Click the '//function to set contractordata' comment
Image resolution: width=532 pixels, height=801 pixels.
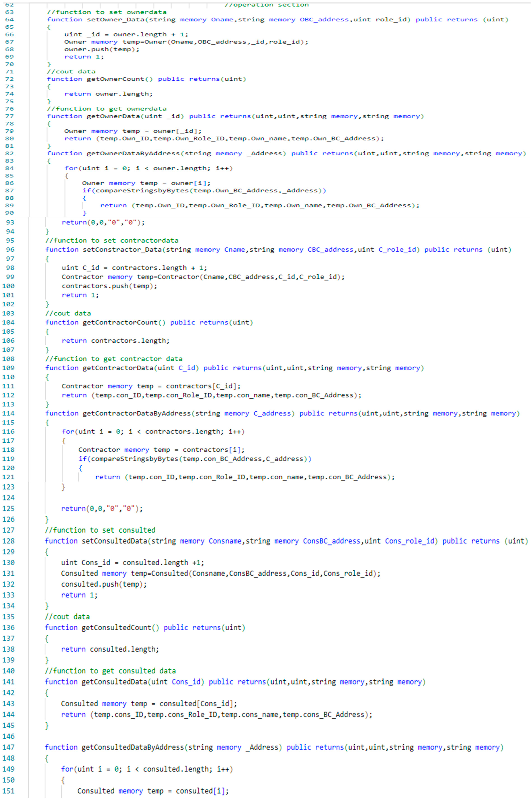[x=112, y=240]
